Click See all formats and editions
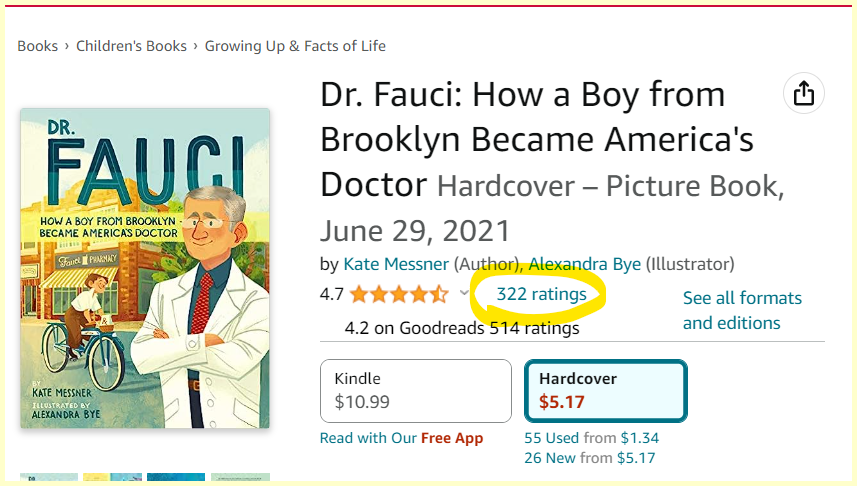Screen dimensions: 857x486 [x=741, y=310]
